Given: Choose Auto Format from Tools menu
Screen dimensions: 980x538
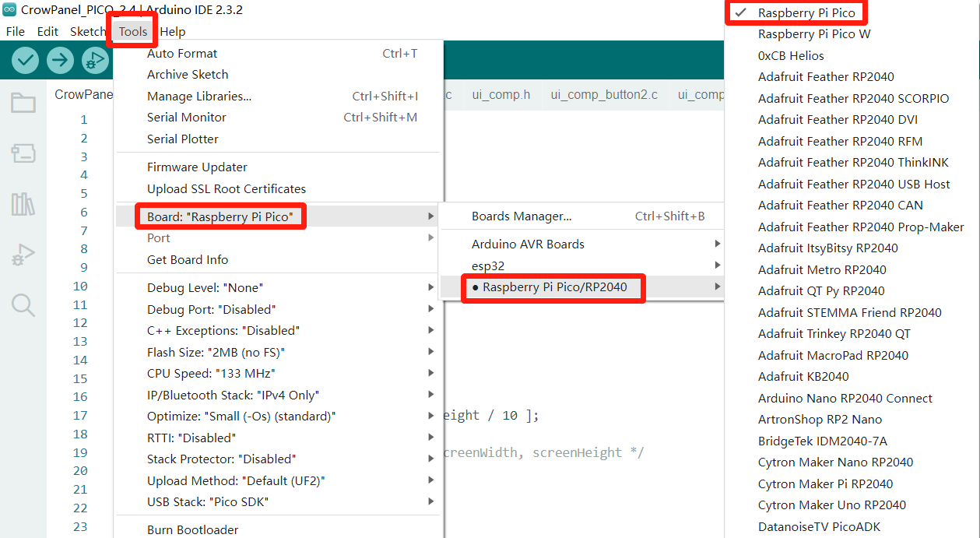Looking at the screenshot, I should pyautogui.click(x=279, y=54).
